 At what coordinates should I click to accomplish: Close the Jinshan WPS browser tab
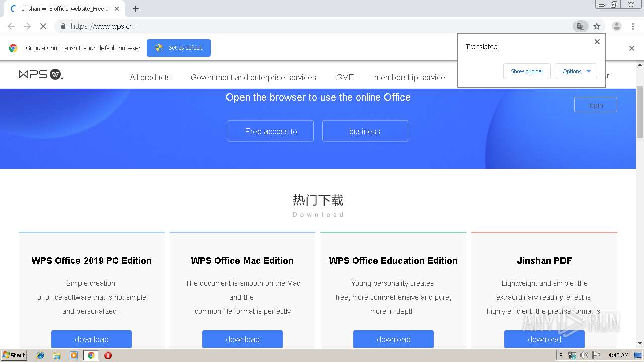117,9
